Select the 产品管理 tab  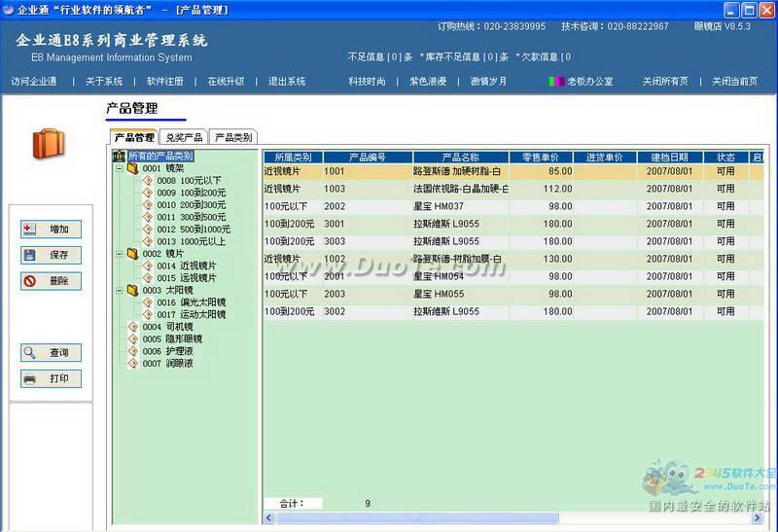[133, 137]
